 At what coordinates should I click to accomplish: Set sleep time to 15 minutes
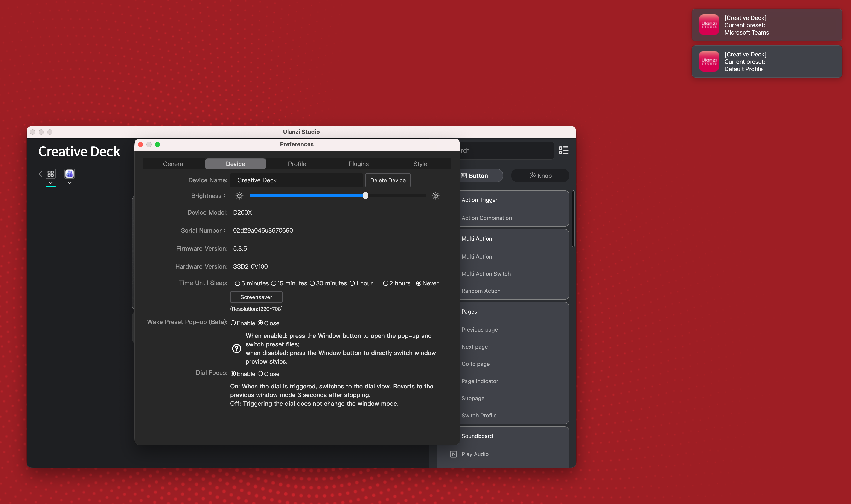pos(273,283)
